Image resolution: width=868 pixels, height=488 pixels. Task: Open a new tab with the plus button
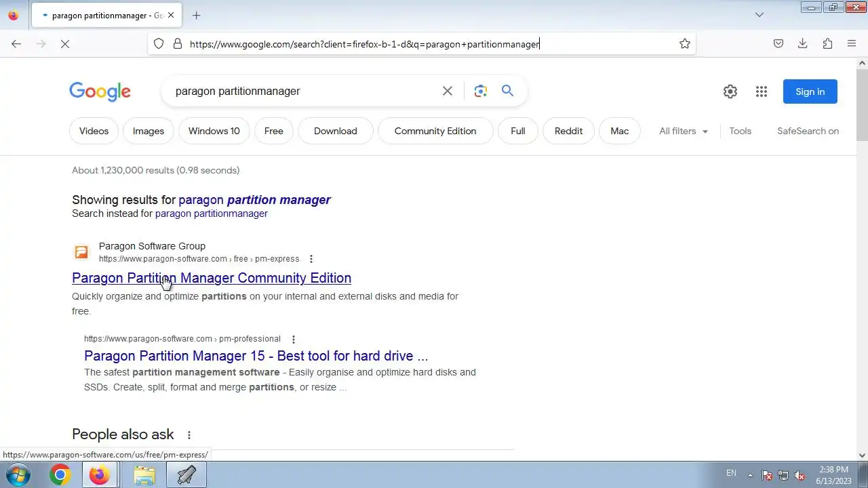pyautogui.click(x=196, y=15)
